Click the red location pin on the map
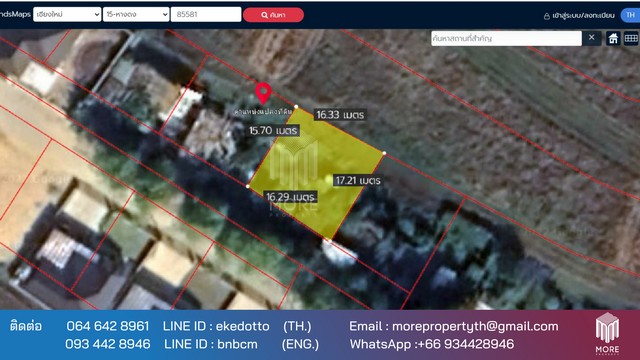This screenshot has height=360, width=640. [263, 93]
